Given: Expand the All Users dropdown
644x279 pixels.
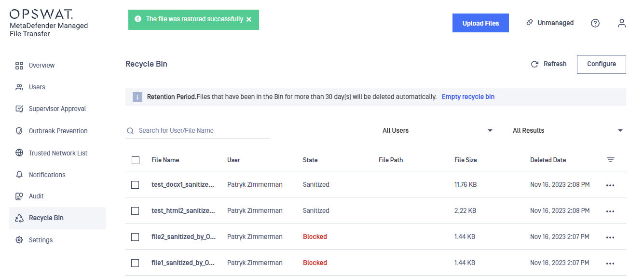Looking at the screenshot, I should coord(438,130).
